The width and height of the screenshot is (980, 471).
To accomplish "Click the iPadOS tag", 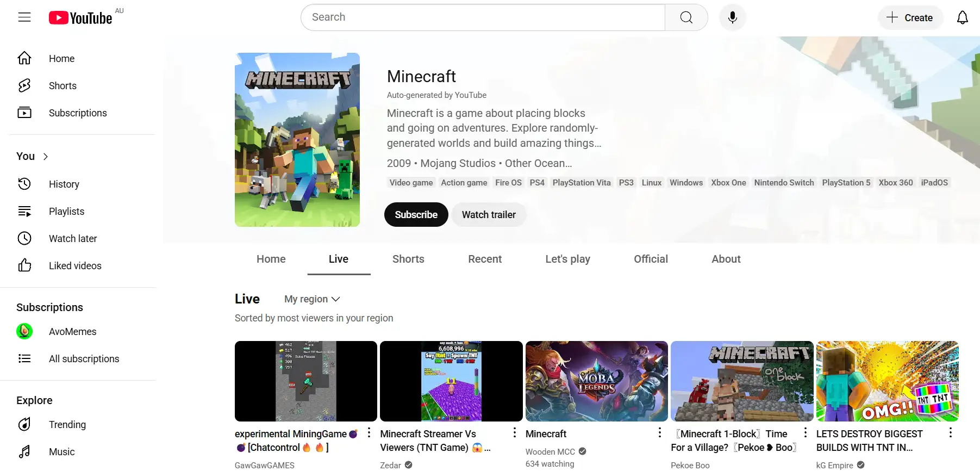I will pos(934,183).
